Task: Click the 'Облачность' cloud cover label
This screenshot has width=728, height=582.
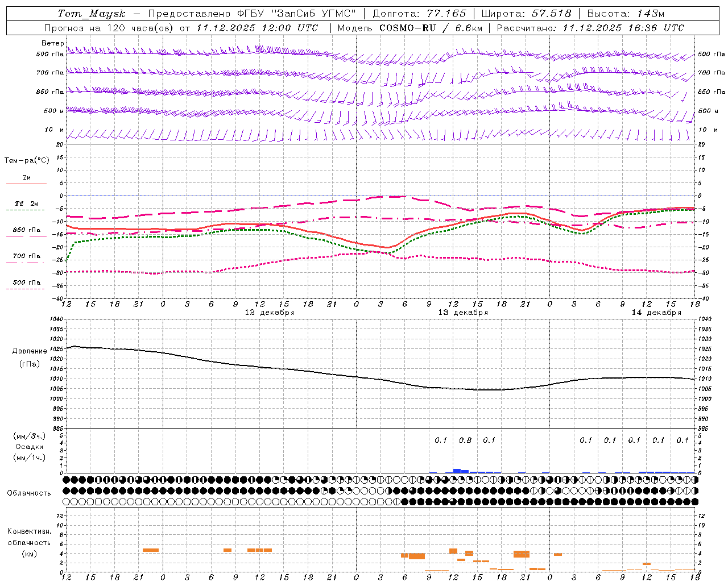Action: 29,493
